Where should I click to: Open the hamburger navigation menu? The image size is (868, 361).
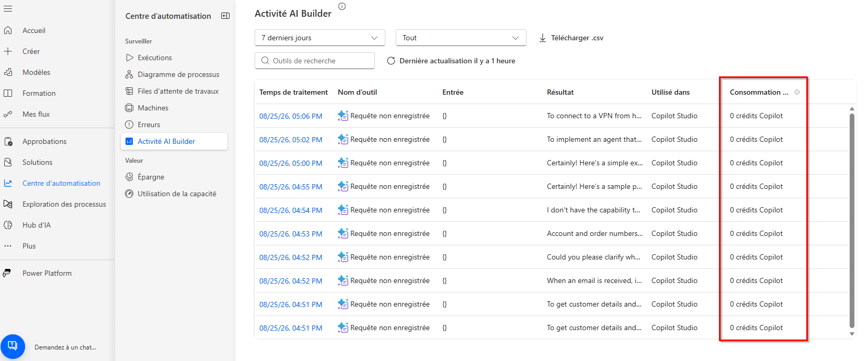coord(8,9)
